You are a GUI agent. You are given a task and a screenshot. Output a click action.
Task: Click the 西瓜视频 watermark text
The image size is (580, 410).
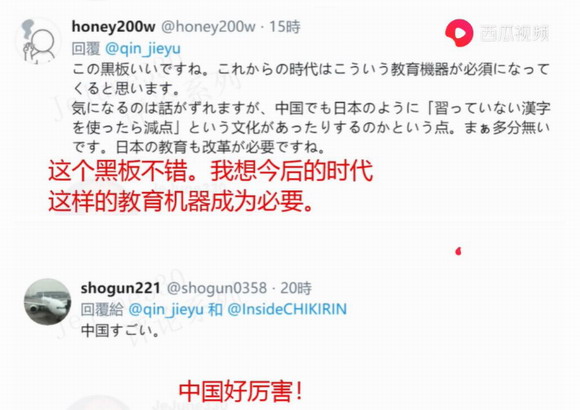point(515,33)
